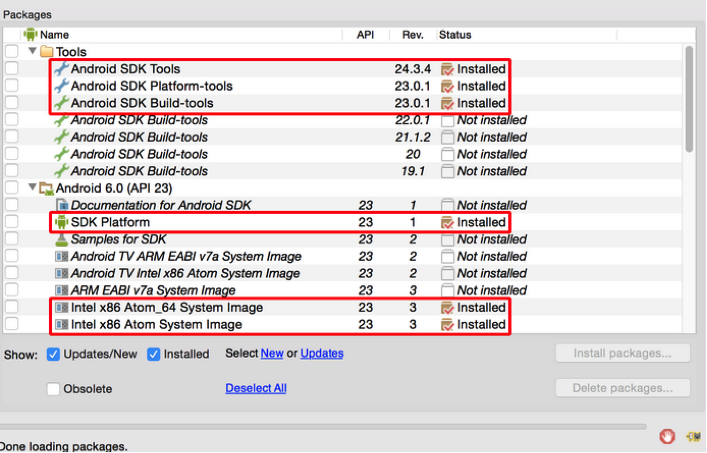
Task: Click the Android robot icon in Name header
Action: pyautogui.click(x=30, y=34)
